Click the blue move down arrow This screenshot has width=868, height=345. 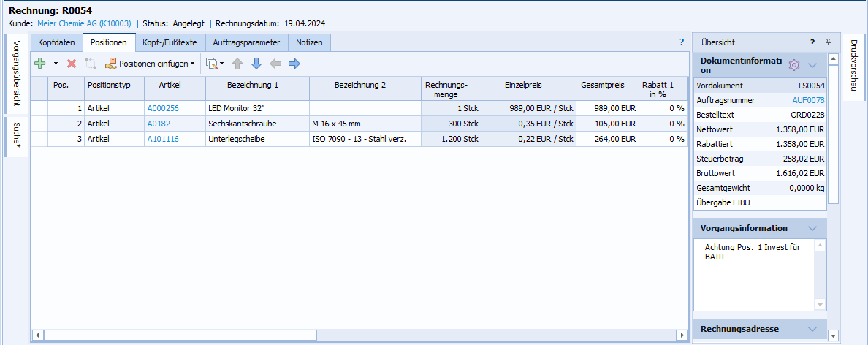pyautogui.click(x=256, y=64)
